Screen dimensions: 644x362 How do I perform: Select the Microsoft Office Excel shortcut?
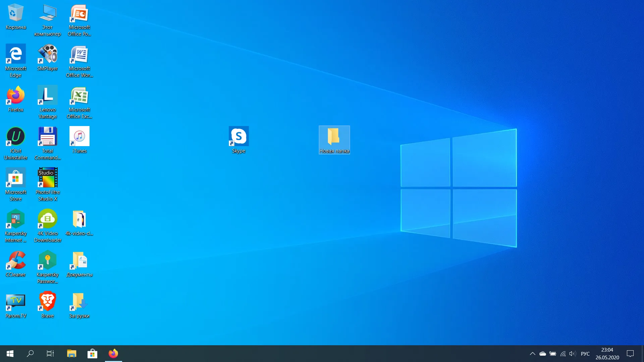click(x=79, y=102)
